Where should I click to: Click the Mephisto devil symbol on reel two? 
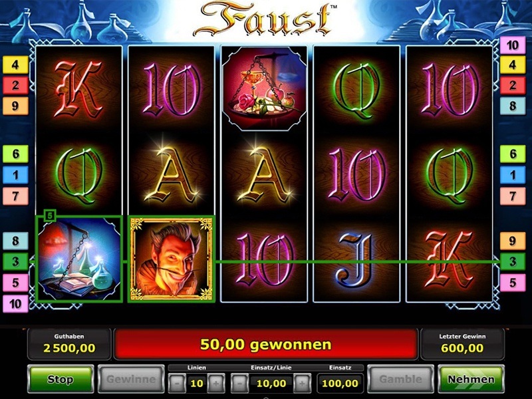[x=172, y=259]
